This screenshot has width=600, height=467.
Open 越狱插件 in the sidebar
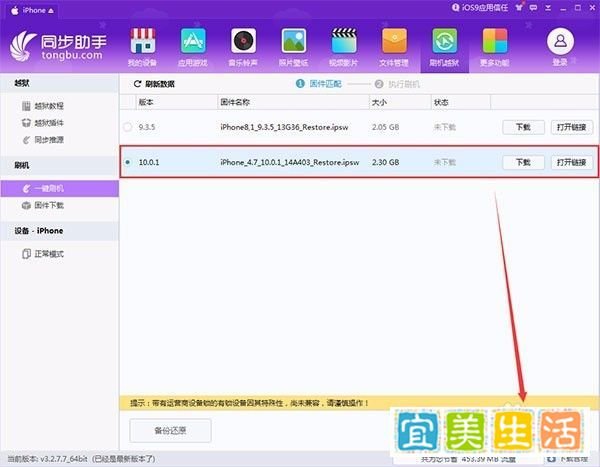point(43,123)
